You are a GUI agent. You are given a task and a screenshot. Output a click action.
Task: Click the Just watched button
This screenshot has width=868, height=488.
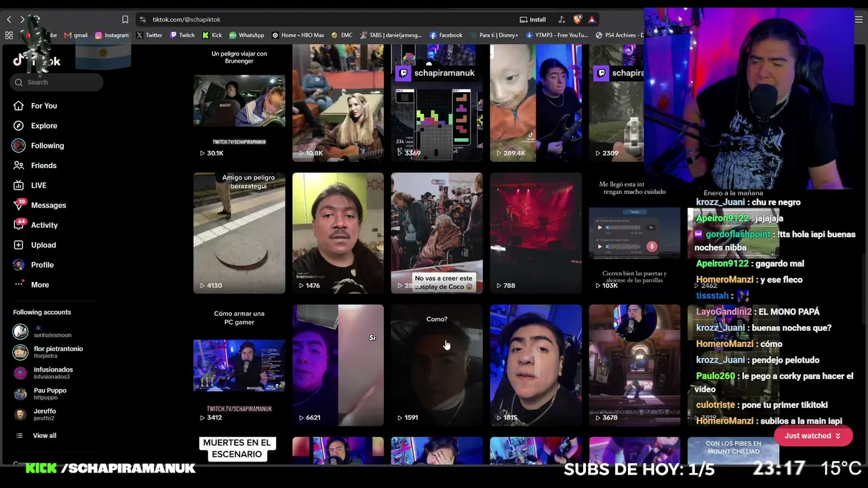click(812, 436)
